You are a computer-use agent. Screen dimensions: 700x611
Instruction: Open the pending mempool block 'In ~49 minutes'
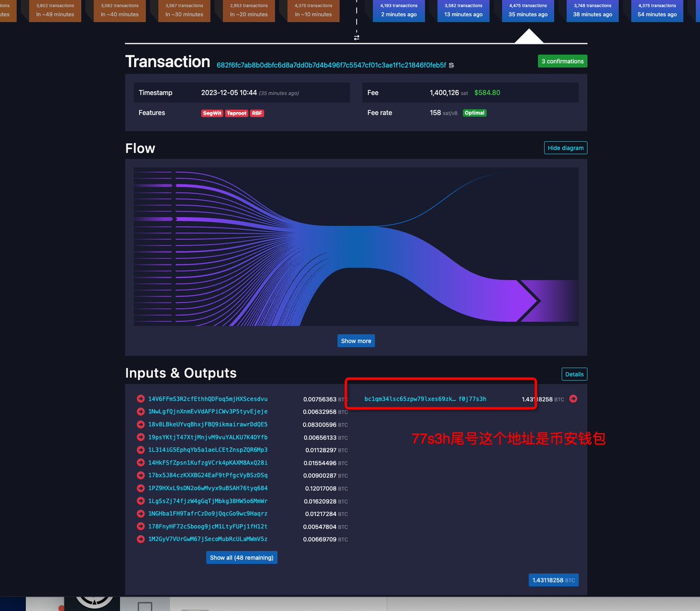coord(55,11)
